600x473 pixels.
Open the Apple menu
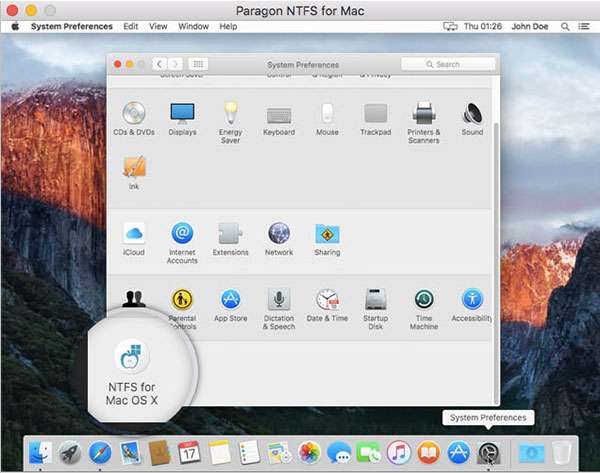coord(15,26)
